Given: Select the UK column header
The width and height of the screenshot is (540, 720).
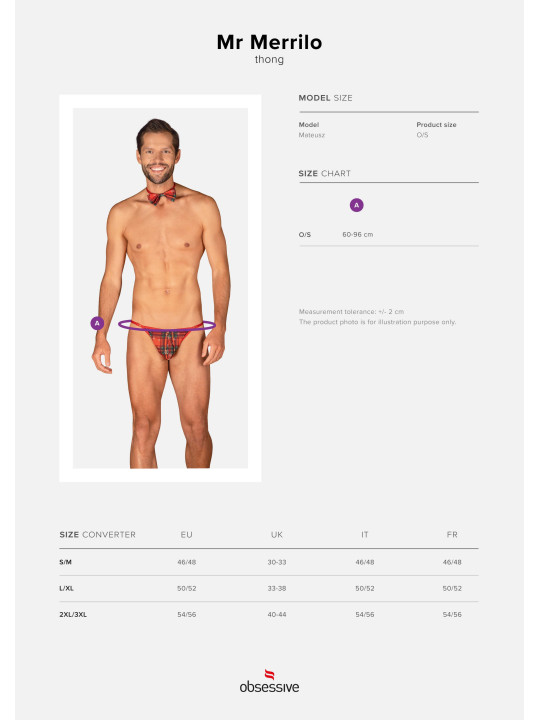Looking at the screenshot, I should pos(276,534).
